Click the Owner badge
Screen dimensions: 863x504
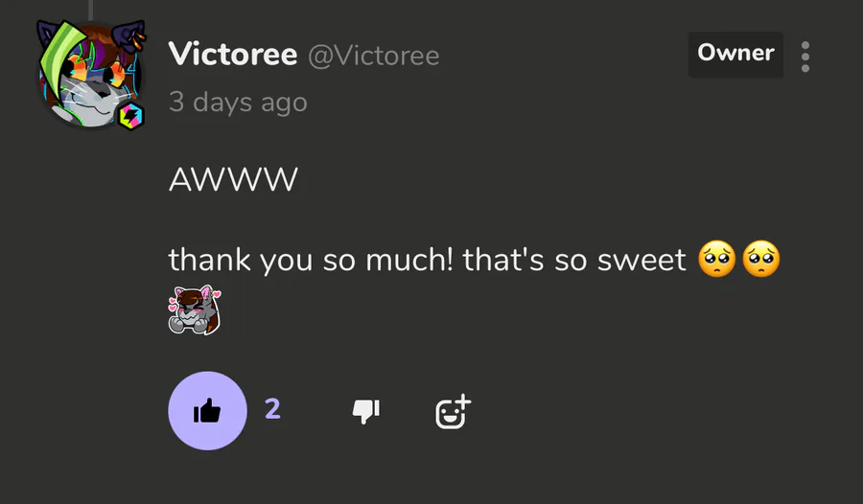(735, 54)
